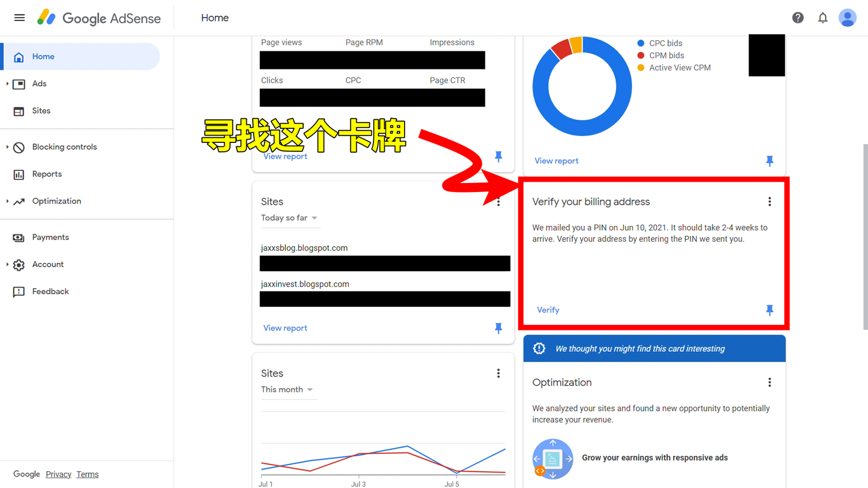Image resolution: width=868 pixels, height=488 pixels.
Task: Unpin the Verify your billing address card
Action: click(x=769, y=310)
